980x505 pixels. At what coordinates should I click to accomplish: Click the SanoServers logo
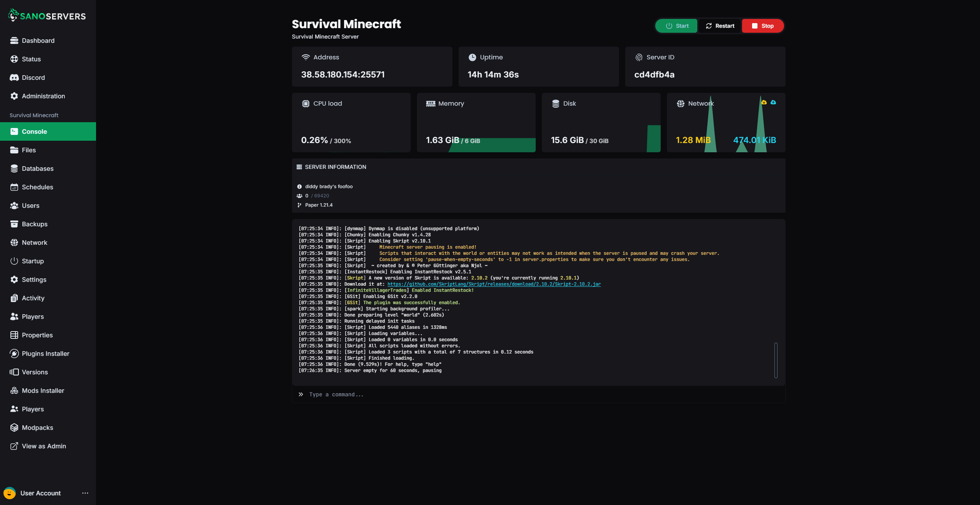[47, 15]
